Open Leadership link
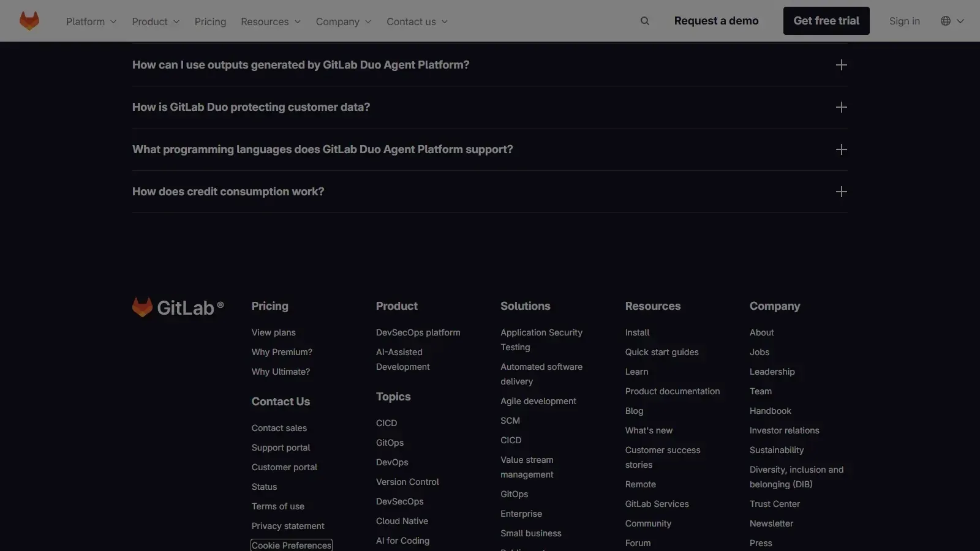Screen dimensions: 980x551 (x=772, y=372)
